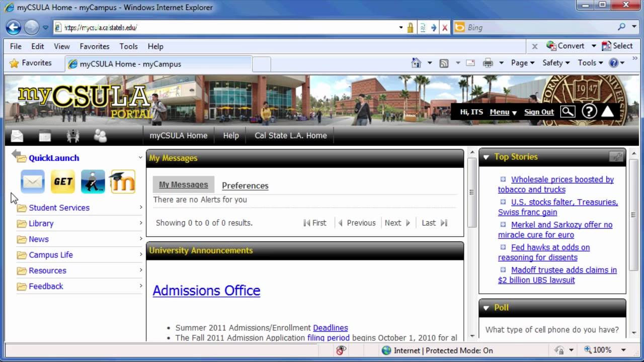Open the File menu

tap(16, 46)
